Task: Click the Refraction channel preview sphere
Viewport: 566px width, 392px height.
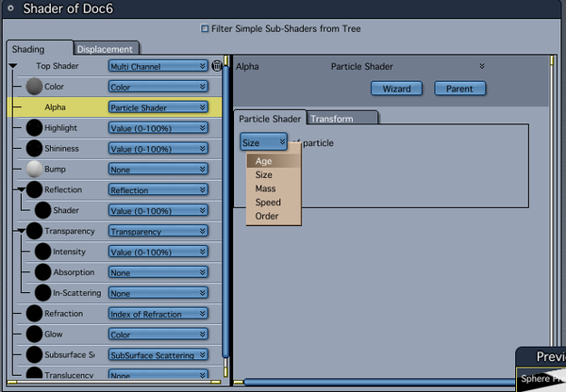Action: pyautogui.click(x=34, y=314)
